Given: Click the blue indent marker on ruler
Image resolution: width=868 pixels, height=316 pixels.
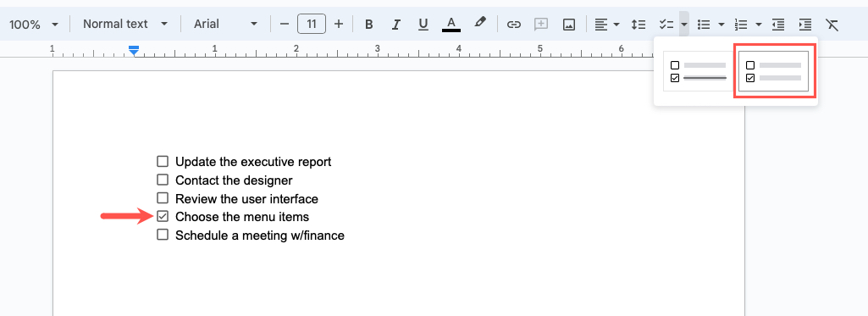Looking at the screenshot, I should [134, 51].
